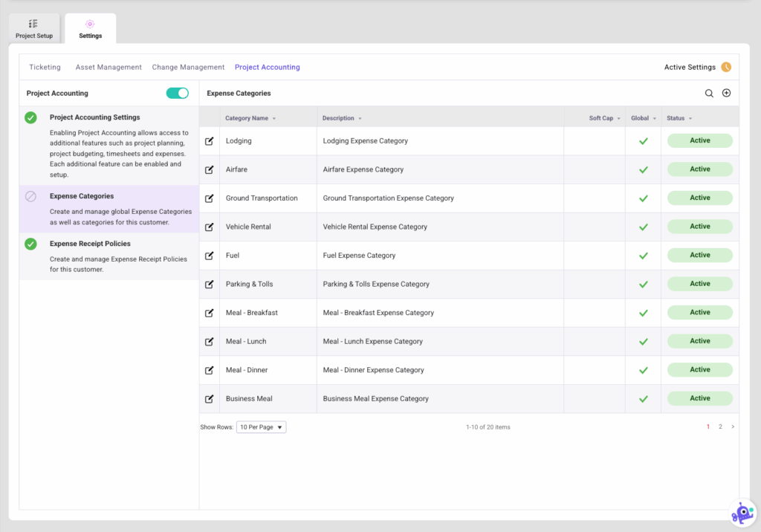Open the Show Rows per-page dropdown

pos(261,426)
